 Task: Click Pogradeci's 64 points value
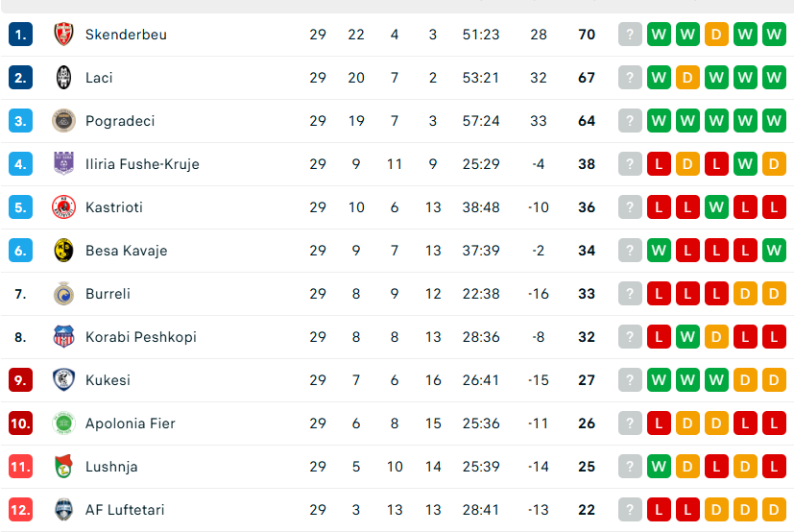point(587,121)
